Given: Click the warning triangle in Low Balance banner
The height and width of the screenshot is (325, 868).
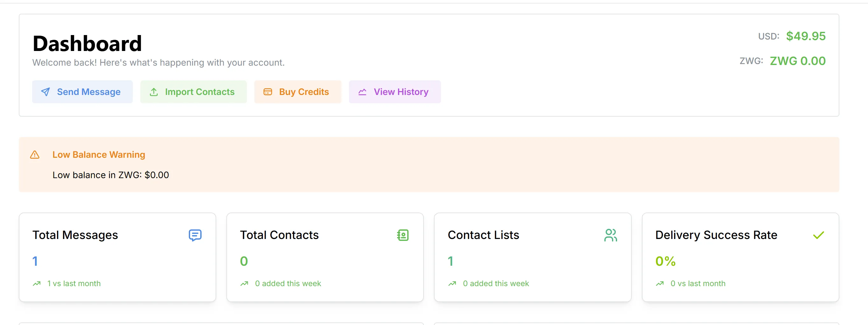Looking at the screenshot, I should pyautogui.click(x=35, y=155).
